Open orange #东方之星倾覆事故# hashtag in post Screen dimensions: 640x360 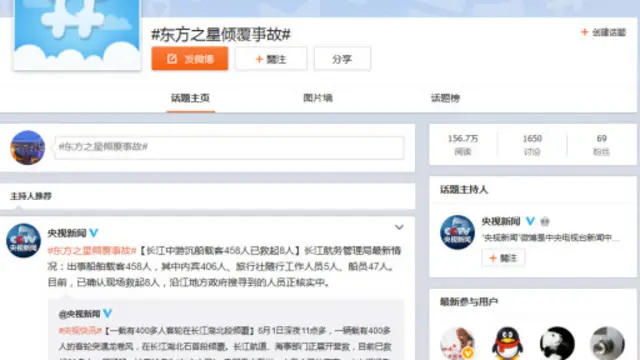point(92,250)
